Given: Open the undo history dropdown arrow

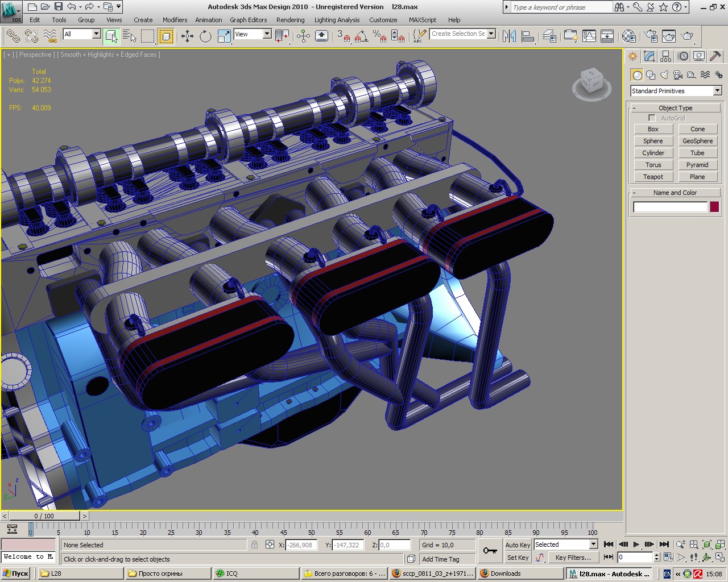Looking at the screenshot, I should 80,7.
